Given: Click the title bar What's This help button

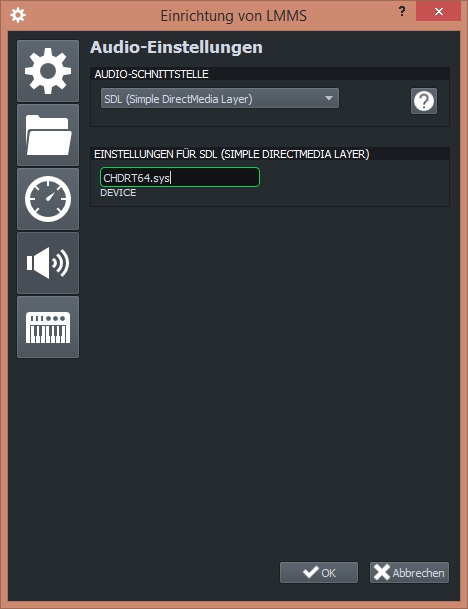Looking at the screenshot, I should click(402, 11).
